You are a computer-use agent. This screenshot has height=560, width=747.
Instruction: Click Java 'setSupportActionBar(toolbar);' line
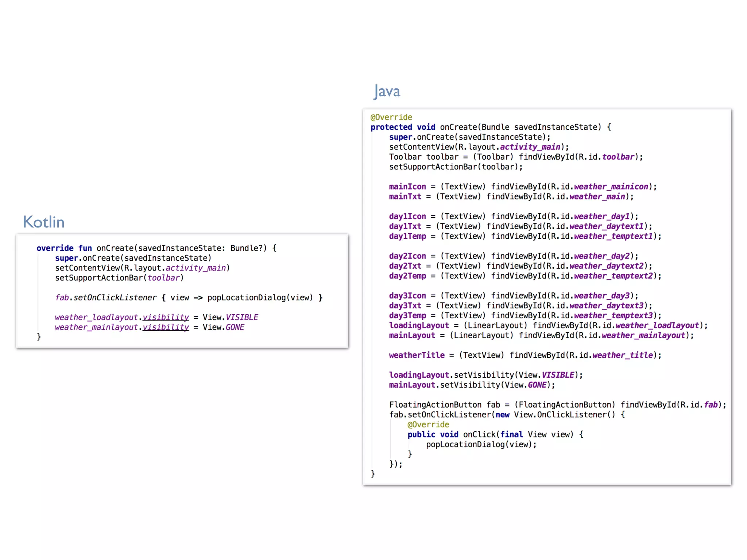pos(456,167)
